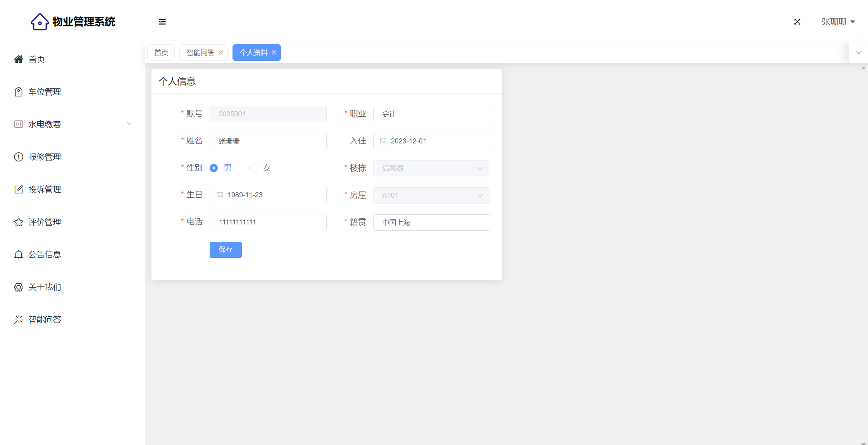Click the 保存 button
The height and width of the screenshot is (445, 868).
226,250
